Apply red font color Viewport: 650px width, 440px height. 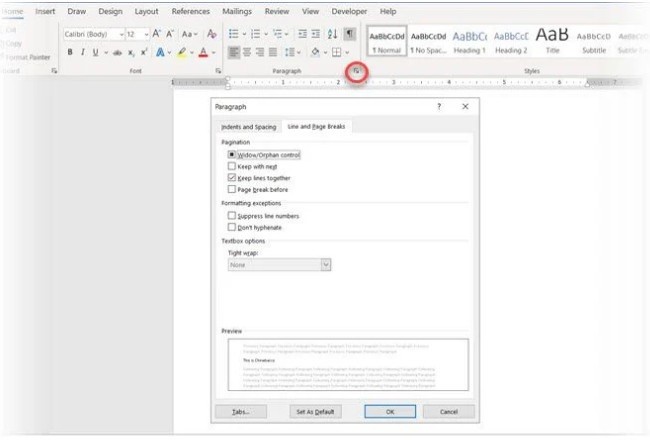[x=203, y=52]
